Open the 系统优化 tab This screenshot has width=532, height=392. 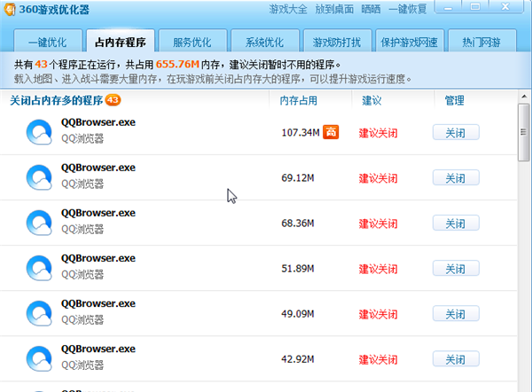pos(265,42)
